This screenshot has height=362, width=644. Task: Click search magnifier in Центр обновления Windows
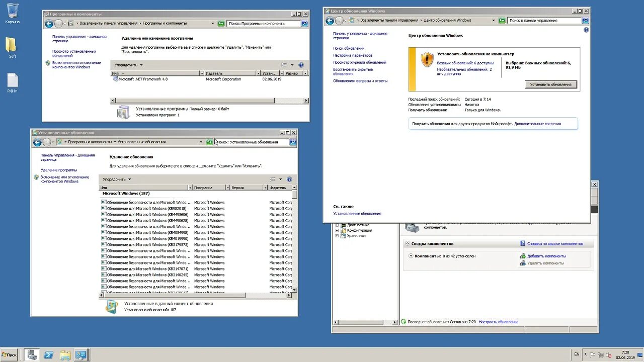click(585, 20)
